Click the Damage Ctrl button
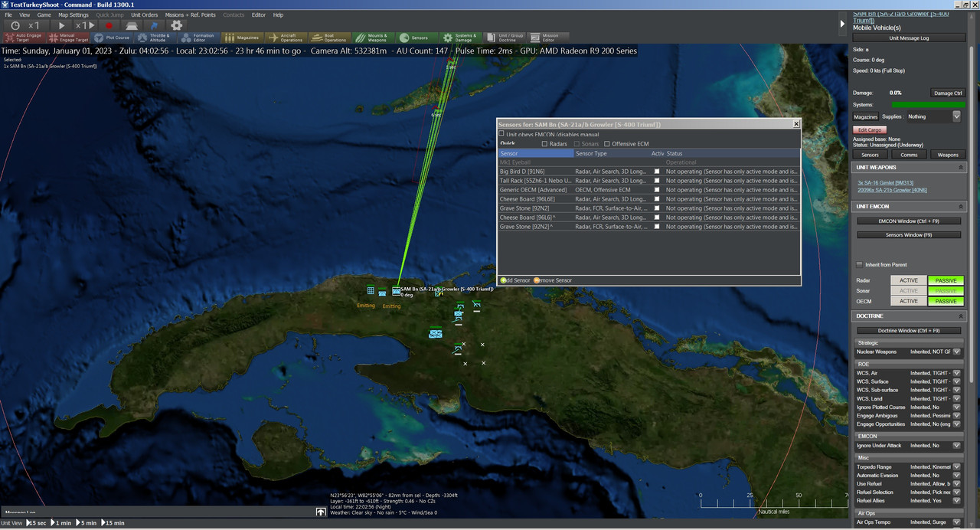The width and height of the screenshot is (980, 530). 947,93
